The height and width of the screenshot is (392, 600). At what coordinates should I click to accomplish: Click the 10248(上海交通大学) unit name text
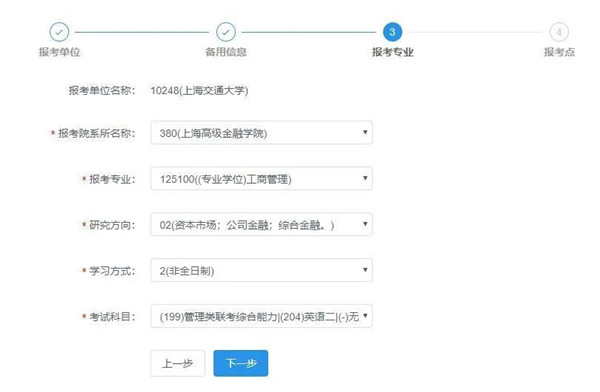199,91
